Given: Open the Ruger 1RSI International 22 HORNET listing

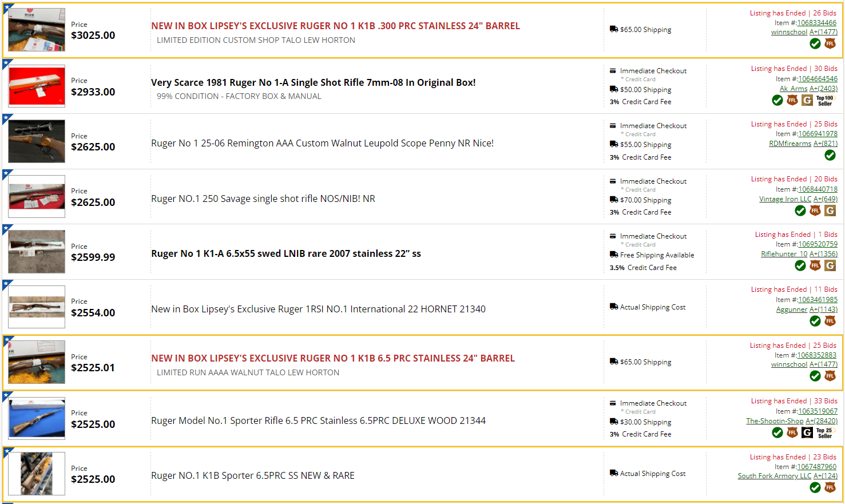Looking at the screenshot, I should pos(318,309).
